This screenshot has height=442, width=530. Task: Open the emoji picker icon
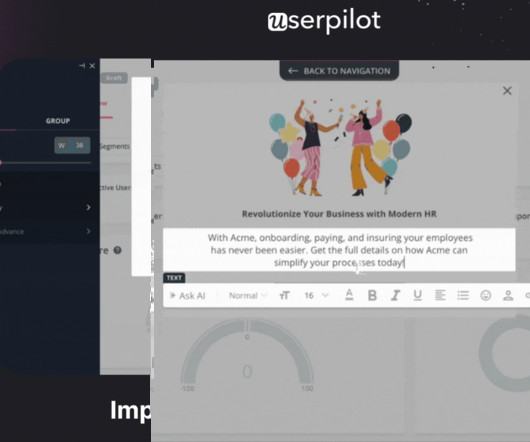[486, 296]
